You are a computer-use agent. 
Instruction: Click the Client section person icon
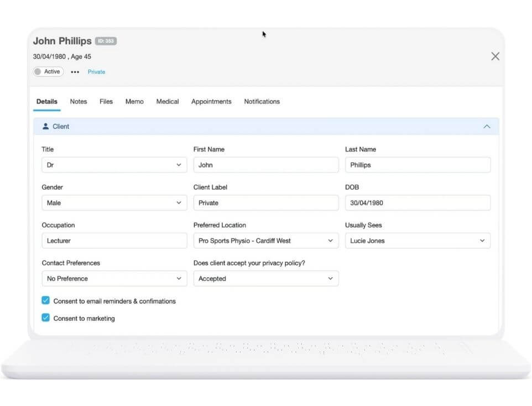(45, 126)
